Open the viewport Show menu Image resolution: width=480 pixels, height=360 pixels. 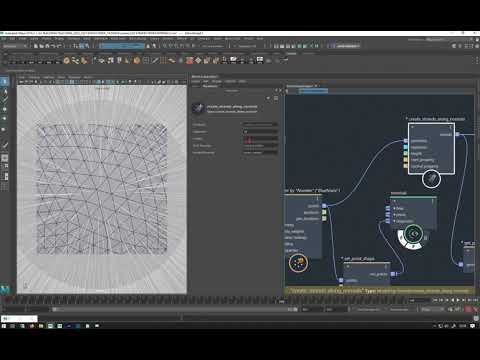click(x=61, y=77)
